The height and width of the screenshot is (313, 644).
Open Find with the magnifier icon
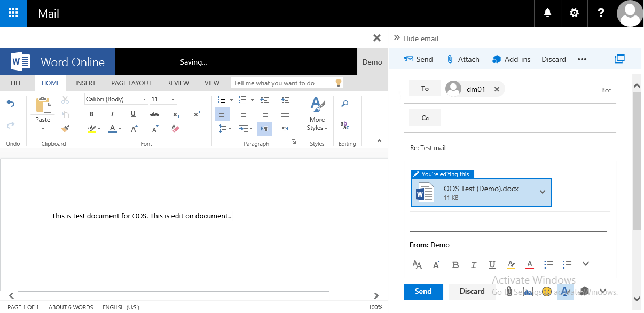pyautogui.click(x=345, y=104)
